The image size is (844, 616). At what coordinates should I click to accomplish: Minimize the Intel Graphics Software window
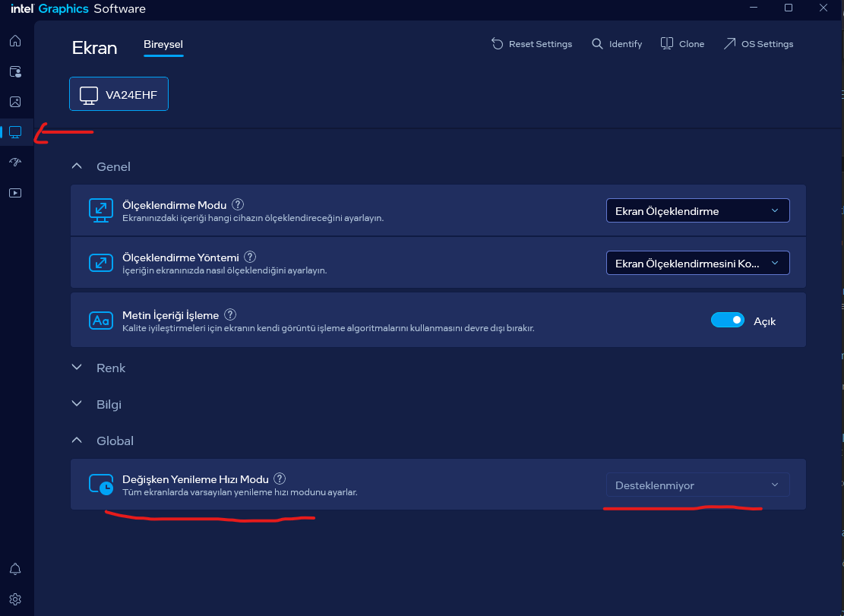pyautogui.click(x=754, y=8)
